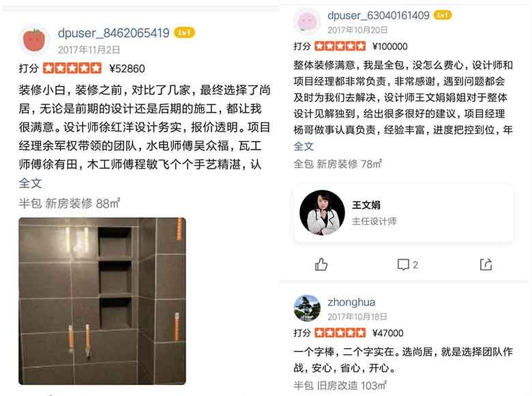Tap the Lv1 badge beside dpuser_8462065419
This screenshot has width=532, height=396.
click(x=184, y=33)
